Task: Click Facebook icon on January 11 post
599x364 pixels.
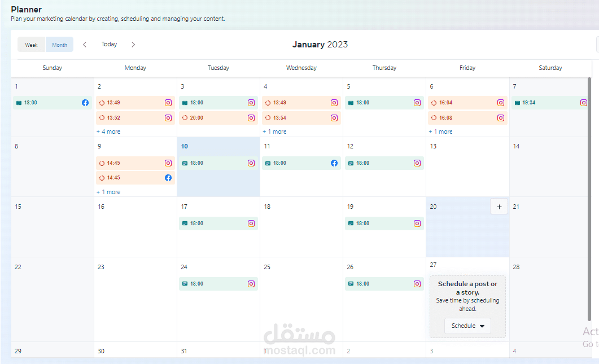Action: pos(334,163)
